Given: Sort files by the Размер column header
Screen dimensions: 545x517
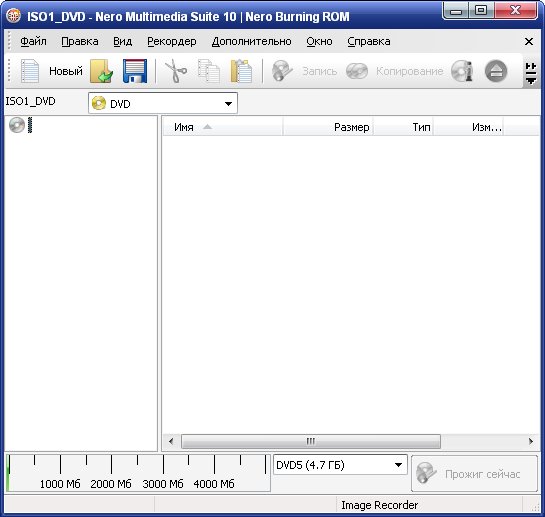Looking at the screenshot, I should tap(328, 127).
